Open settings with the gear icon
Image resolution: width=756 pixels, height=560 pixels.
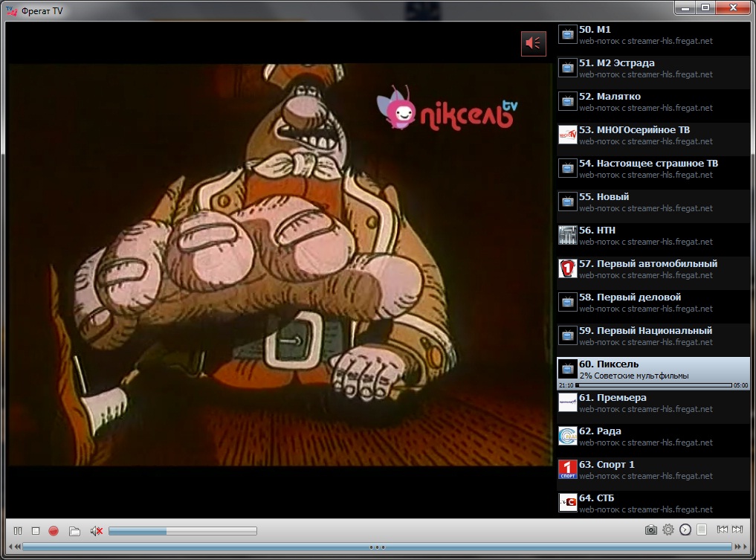click(x=668, y=530)
